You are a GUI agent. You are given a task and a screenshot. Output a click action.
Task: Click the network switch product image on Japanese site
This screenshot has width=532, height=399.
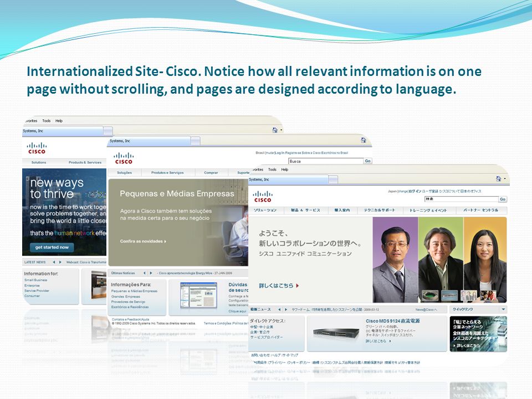coord(336,333)
